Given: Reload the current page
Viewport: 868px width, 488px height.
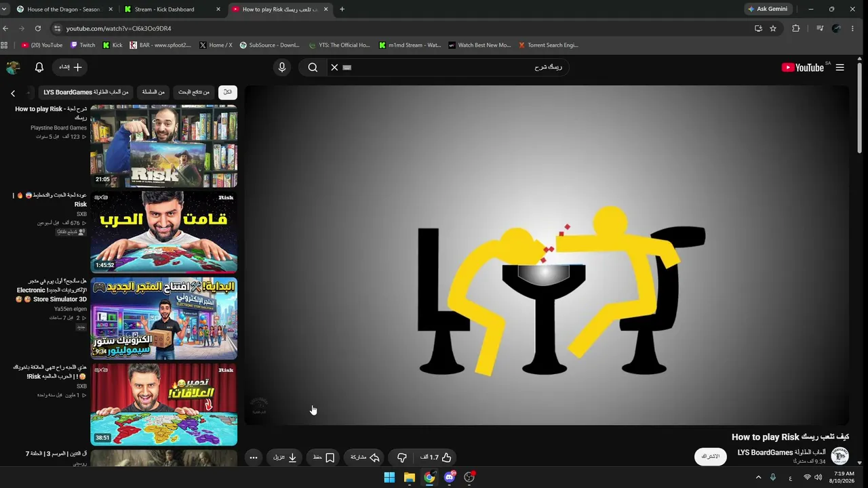Looking at the screenshot, I should pyautogui.click(x=38, y=28).
